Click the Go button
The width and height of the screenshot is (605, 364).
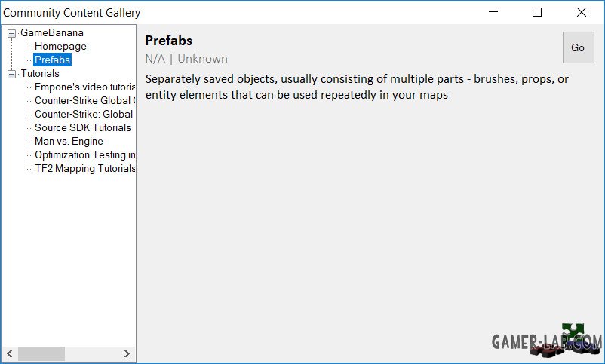click(578, 47)
